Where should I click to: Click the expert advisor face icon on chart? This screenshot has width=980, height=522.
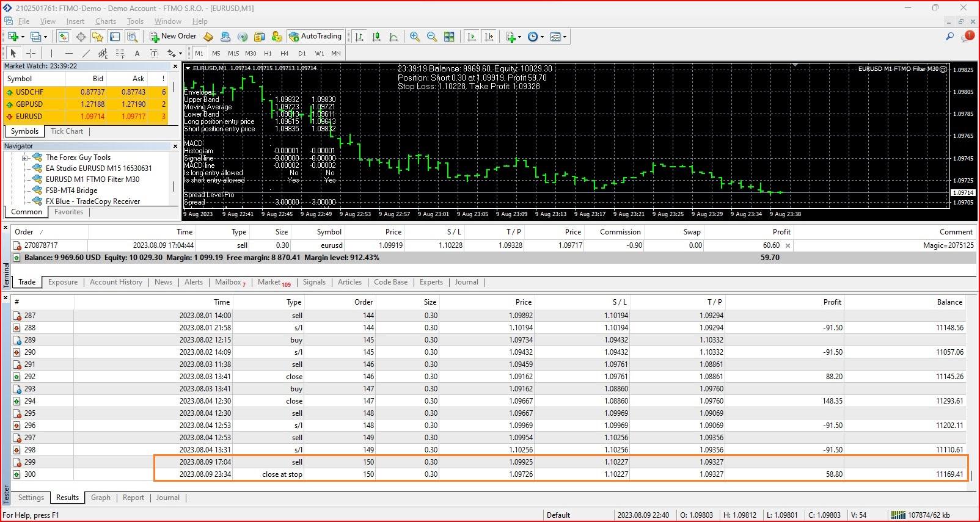[x=943, y=69]
